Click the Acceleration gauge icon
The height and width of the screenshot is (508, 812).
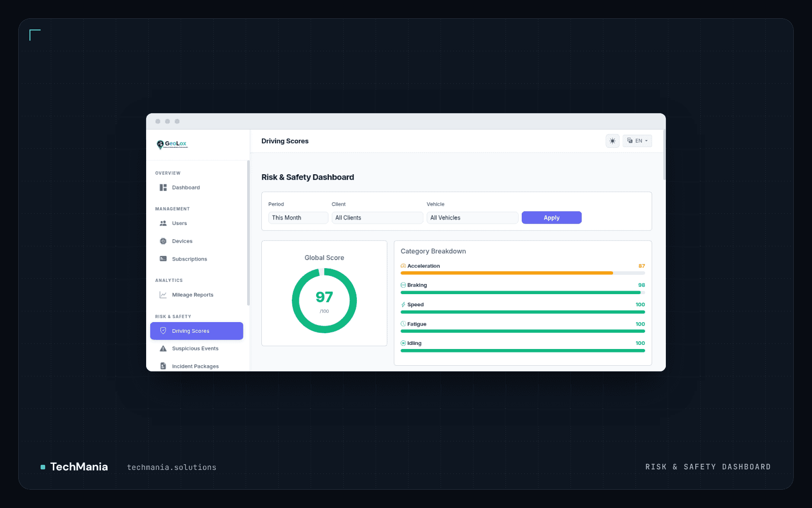[x=403, y=266]
